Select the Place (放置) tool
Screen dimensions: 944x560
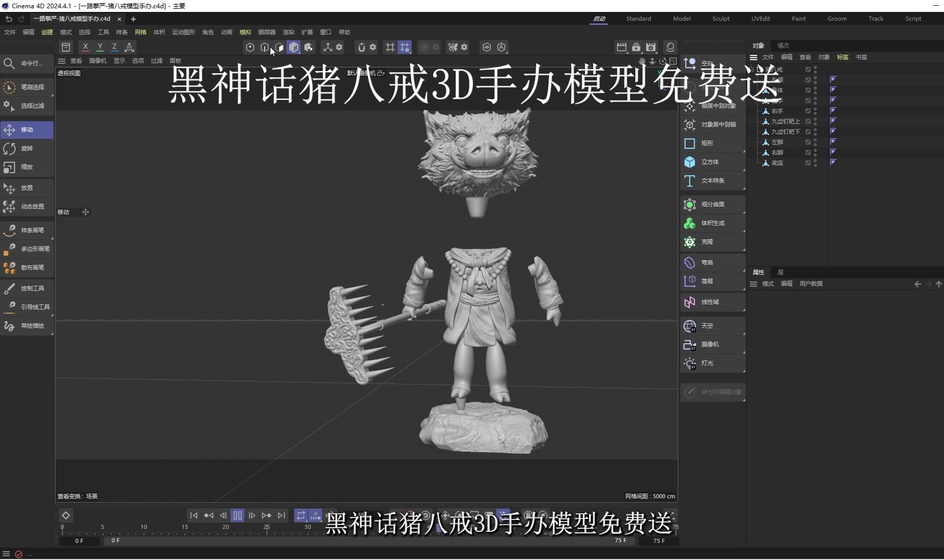27,188
